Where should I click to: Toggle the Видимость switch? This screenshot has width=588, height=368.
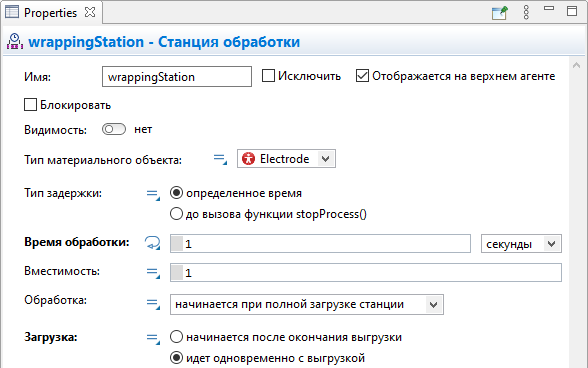coord(114,129)
